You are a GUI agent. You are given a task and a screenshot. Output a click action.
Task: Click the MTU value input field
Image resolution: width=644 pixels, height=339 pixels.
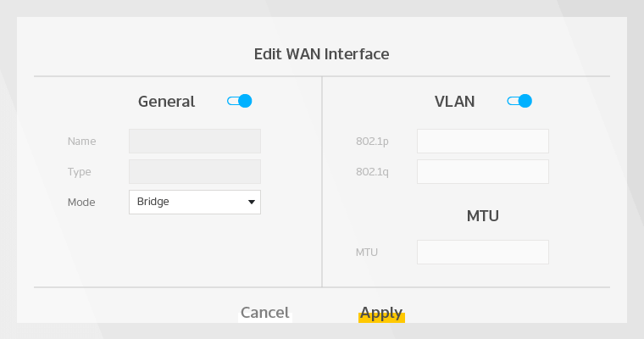coord(483,252)
